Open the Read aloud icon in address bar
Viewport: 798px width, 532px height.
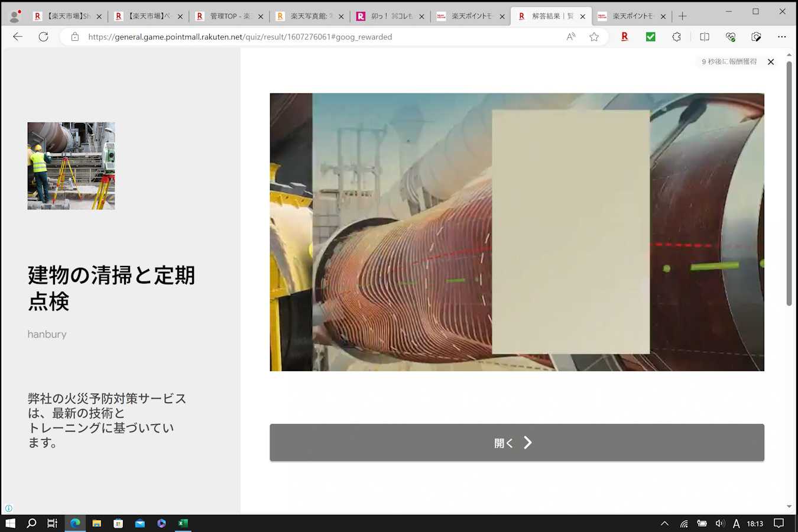(570, 37)
